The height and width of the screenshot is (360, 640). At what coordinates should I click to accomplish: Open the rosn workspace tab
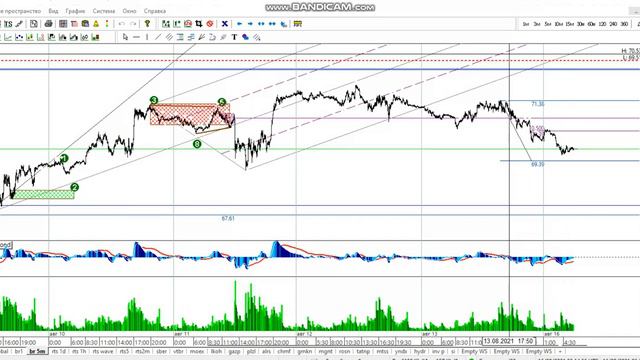344,351
